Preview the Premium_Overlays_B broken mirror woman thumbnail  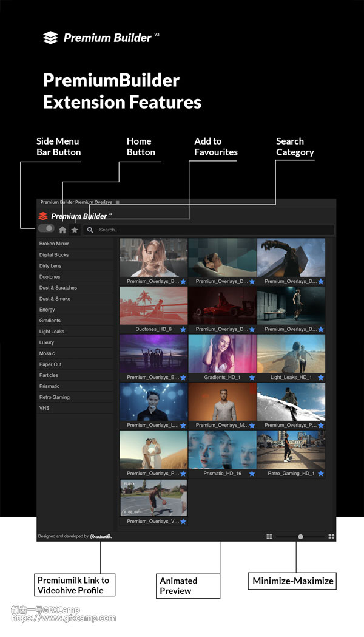(x=153, y=257)
